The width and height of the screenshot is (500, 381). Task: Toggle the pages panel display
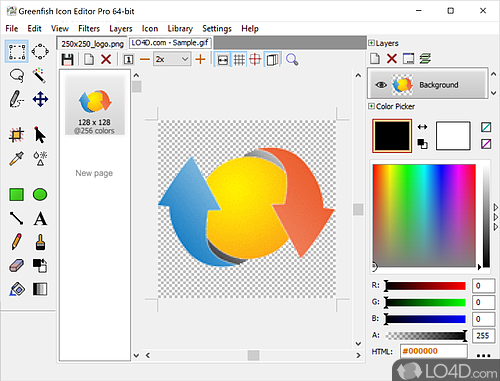[272, 60]
